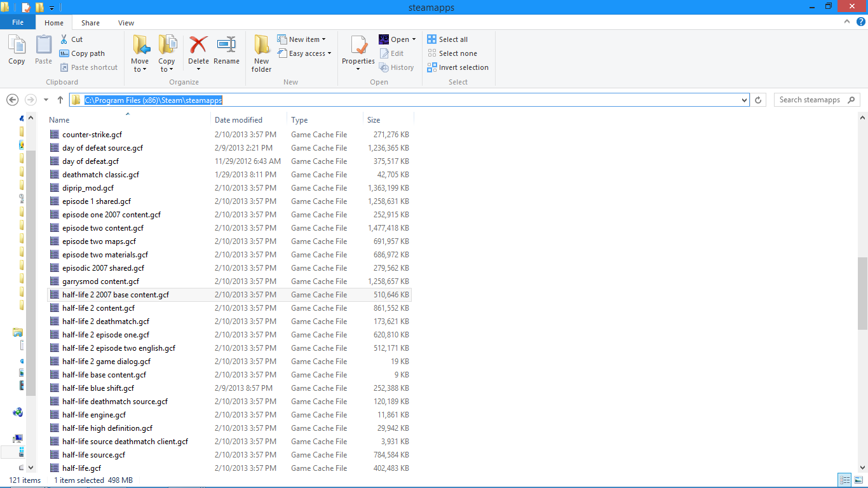Cut the selected file using the scissors
This screenshot has width=868, height=488.
[x=71, y=39]
